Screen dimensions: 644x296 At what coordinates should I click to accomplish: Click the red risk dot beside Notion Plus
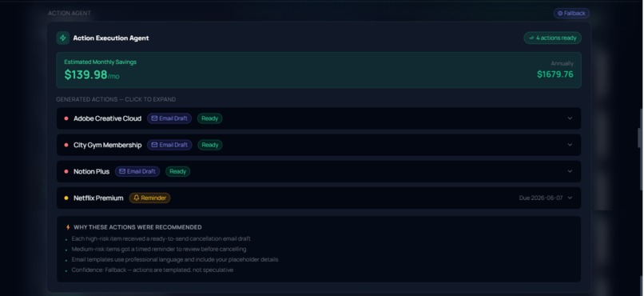click(x=66, y=171)
